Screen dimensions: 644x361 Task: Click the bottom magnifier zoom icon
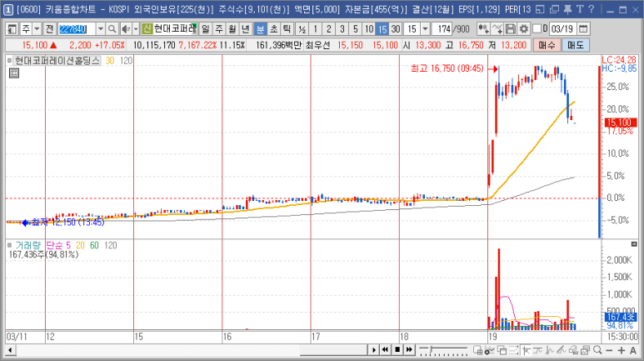[597, 350]
